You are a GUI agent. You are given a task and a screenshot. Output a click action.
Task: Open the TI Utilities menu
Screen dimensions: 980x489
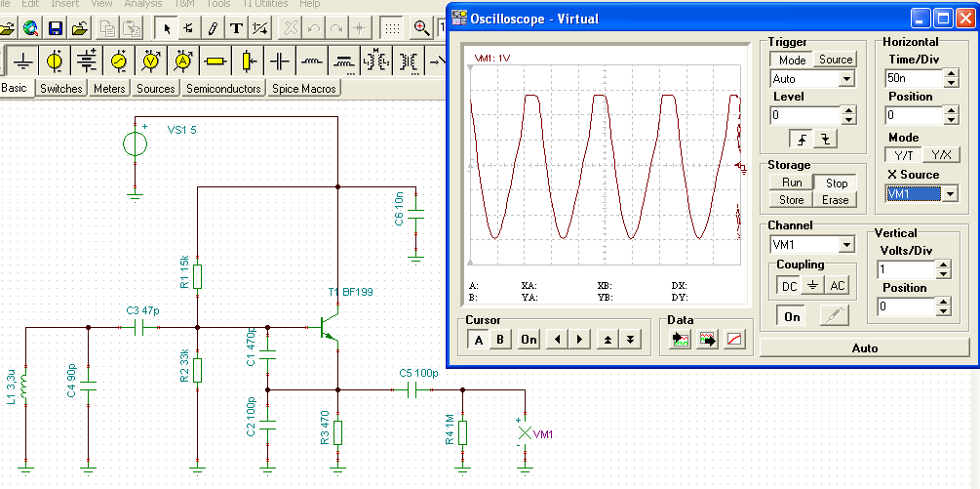[x=265, y=4]
